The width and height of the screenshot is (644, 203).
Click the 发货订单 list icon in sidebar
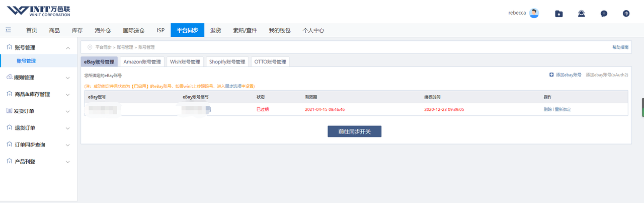click(x=9, y=111)
